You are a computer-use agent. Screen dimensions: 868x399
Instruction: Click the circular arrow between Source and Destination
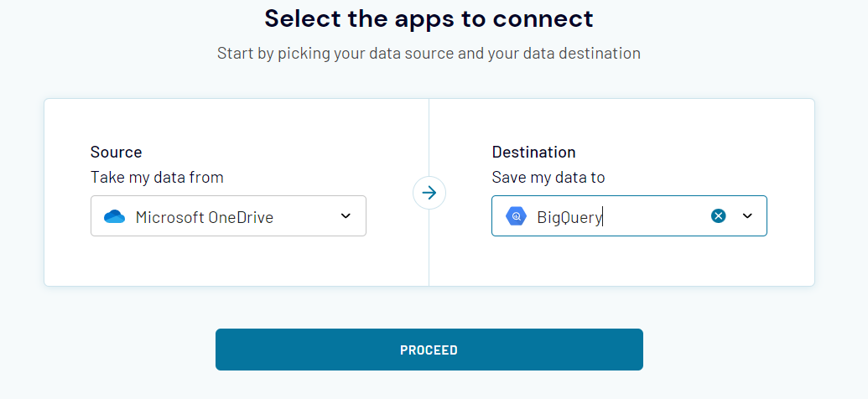click(429, 193)
